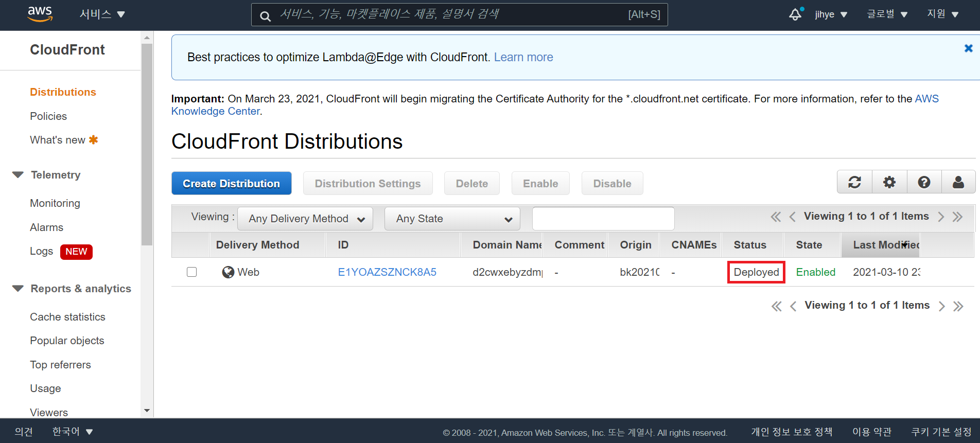The image size is (980, 443).
Task: Go to next page in bottom pager
Action: (942, 306)
